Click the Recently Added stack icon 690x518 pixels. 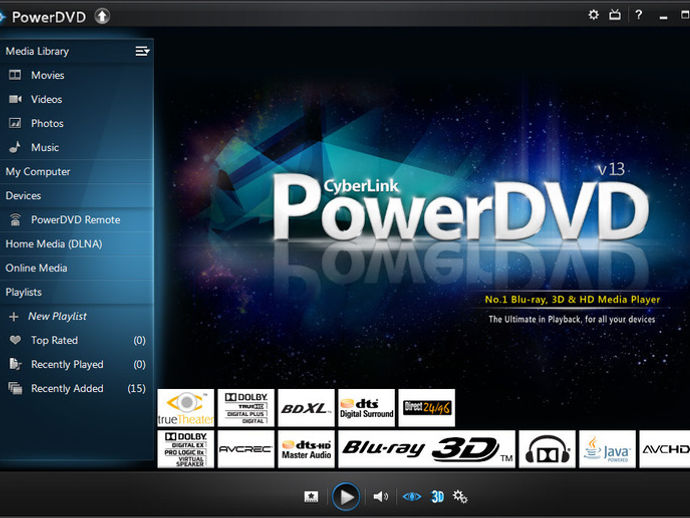tap(15, 388)
